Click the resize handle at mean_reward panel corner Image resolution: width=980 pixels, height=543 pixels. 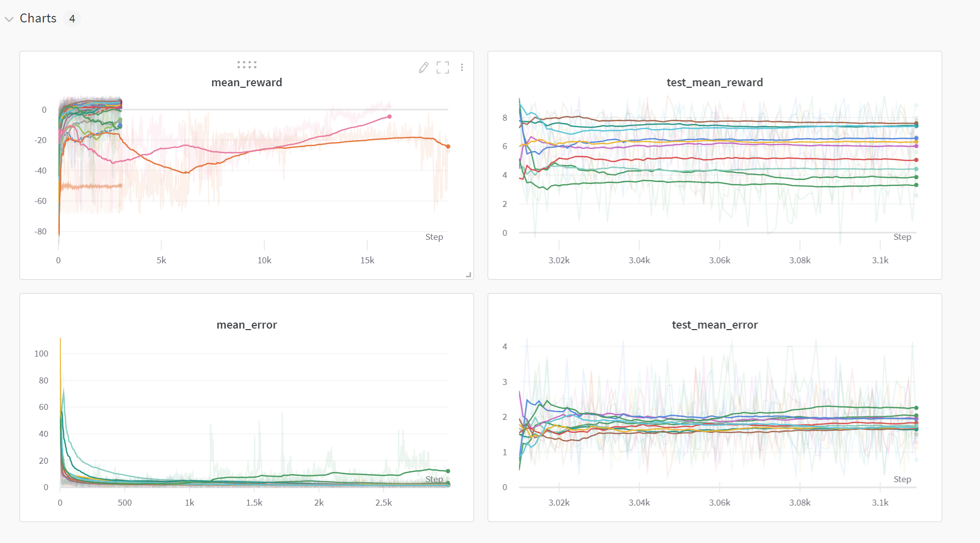tap(469, 275)
